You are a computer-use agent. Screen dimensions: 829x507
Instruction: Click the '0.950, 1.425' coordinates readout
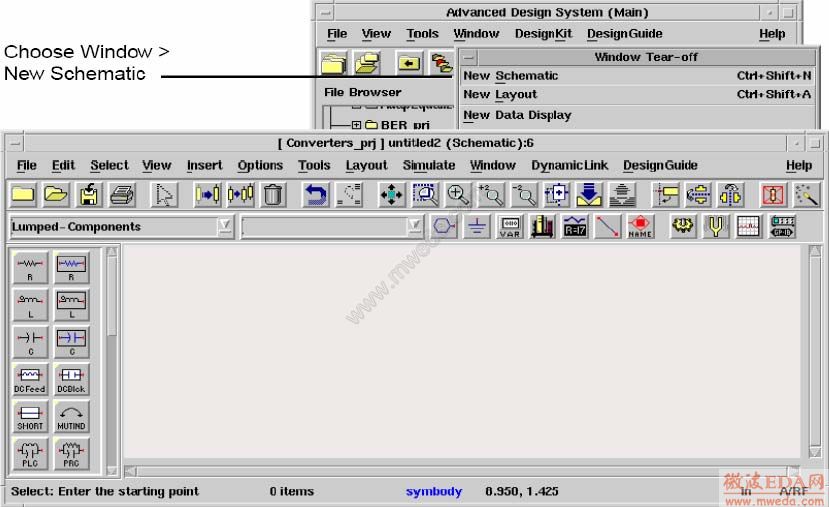pyautogui.click(x=522, y=492)
